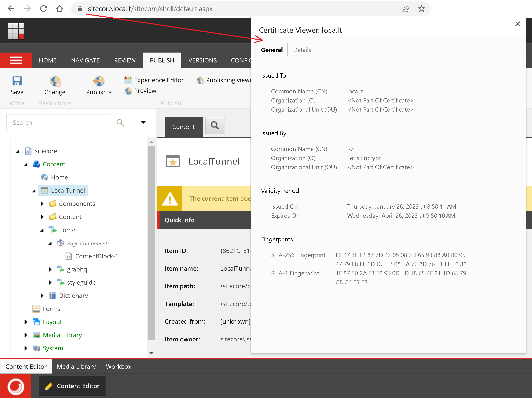532x398 pixels.
Task: Click the content tree Search field
Action: [58, 123]
